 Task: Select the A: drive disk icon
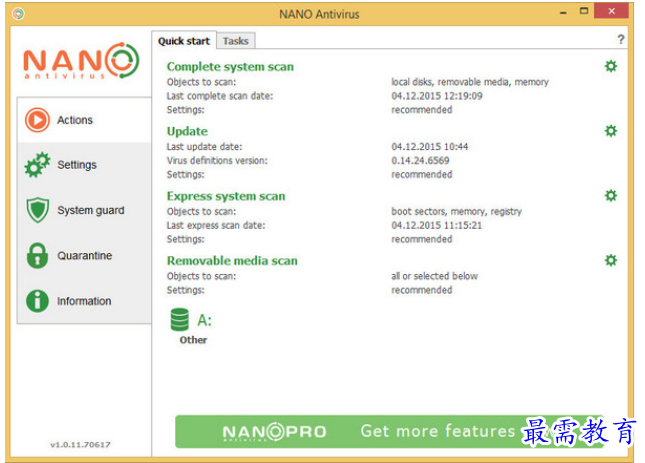pyautogui.click(x=180, y=319)
